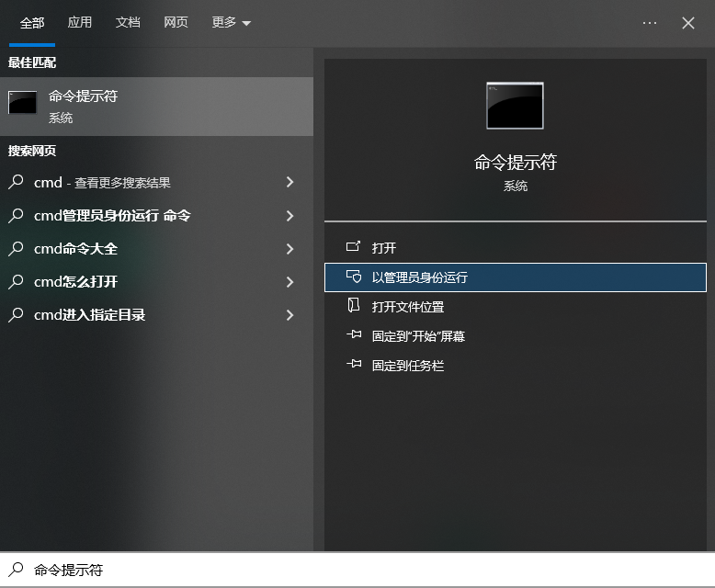This screenshot has height=588, width=715.
Task: Click the magnifier icon beside cmd怎么打开
Action: click(x=16, y=282)
